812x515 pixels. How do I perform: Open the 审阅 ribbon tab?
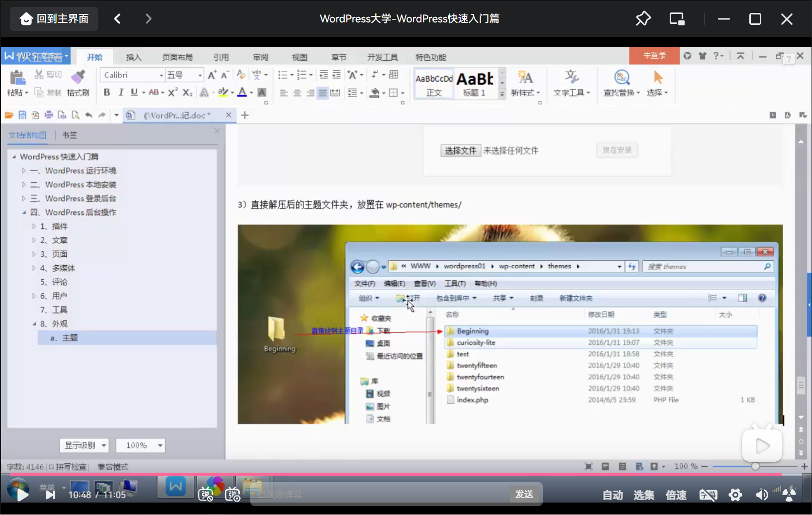coord(260,57)
